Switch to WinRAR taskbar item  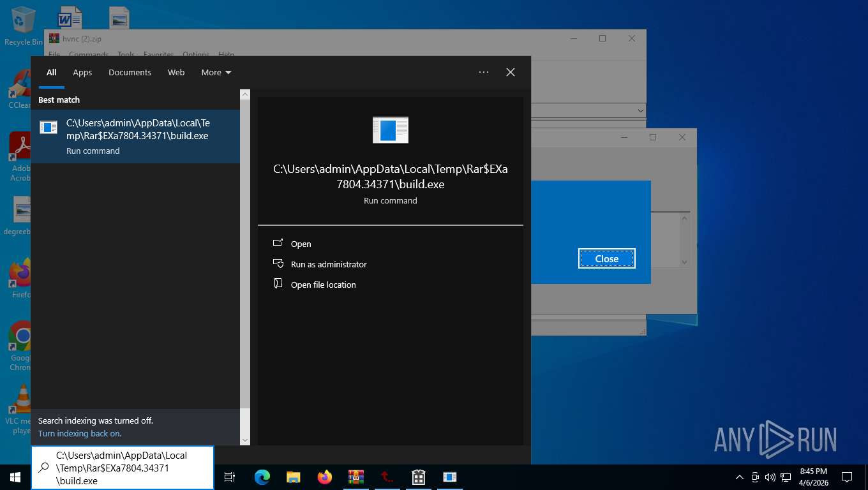pyautogui.click(x=356, y=477)
